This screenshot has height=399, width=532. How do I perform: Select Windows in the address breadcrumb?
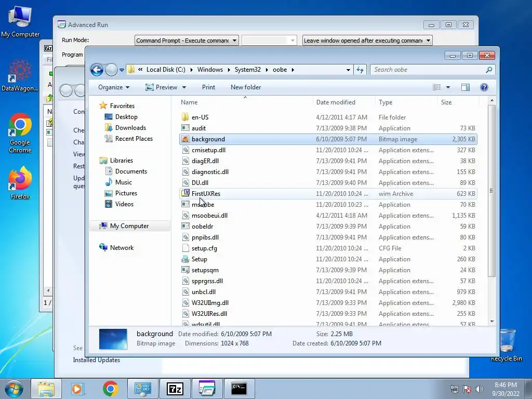pyautogui.click(x=210, y=70)
